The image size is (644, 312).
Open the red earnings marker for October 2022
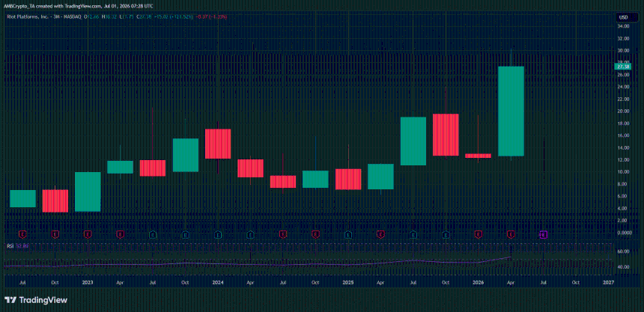(55, 234)
